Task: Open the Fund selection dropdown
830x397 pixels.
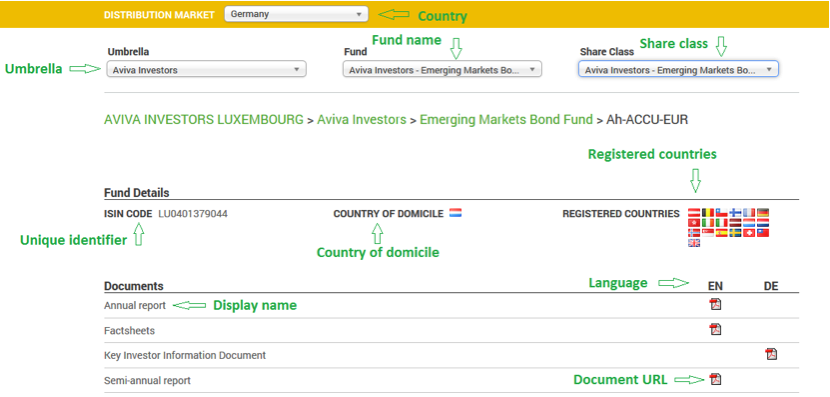Action: [442, 69]
